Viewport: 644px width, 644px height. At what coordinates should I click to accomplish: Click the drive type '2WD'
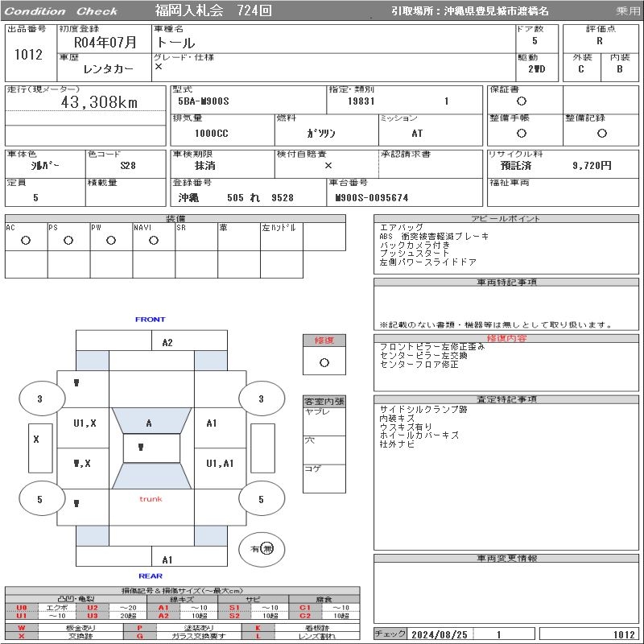(x=536, y=69)
